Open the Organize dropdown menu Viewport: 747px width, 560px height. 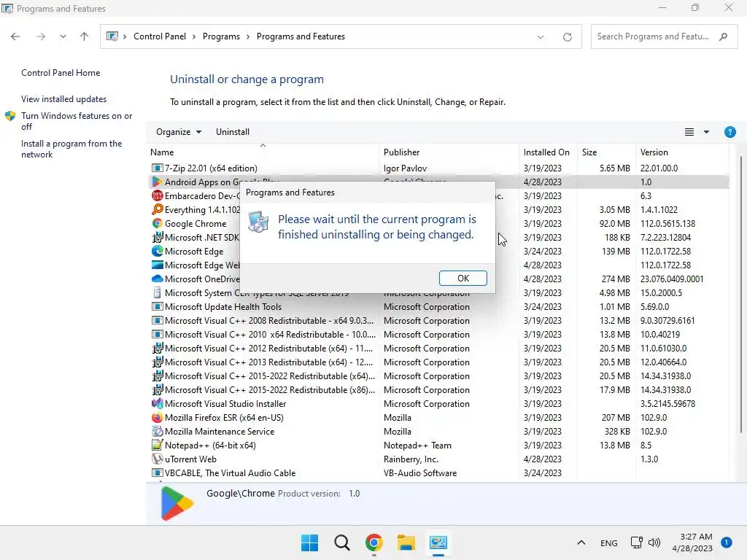(x=179, y=132)
